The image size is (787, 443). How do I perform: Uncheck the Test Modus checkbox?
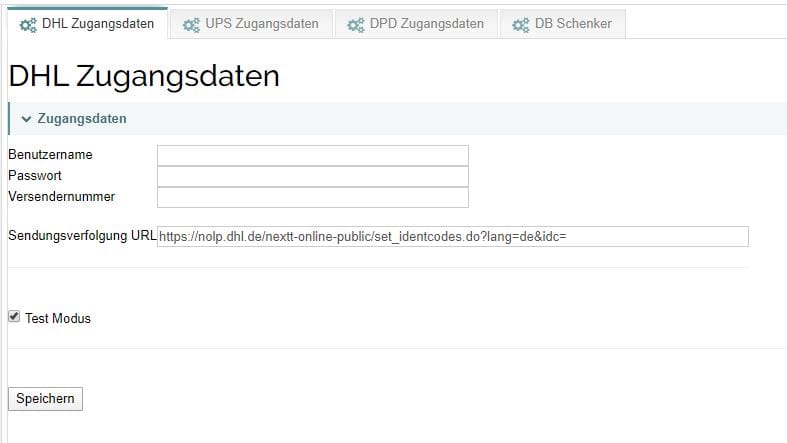(14, 317)
